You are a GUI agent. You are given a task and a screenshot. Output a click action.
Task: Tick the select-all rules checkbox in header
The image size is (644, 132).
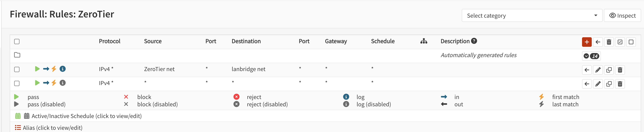tap(17, 42)
